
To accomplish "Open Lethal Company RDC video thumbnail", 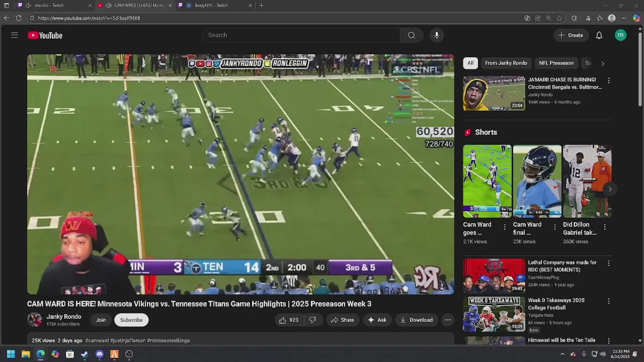I will 494,276.
